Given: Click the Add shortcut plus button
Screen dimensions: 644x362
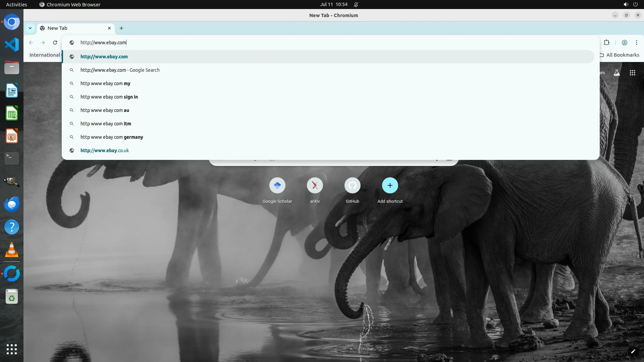Looking at the screenshot, I should [x=390, y=185].
